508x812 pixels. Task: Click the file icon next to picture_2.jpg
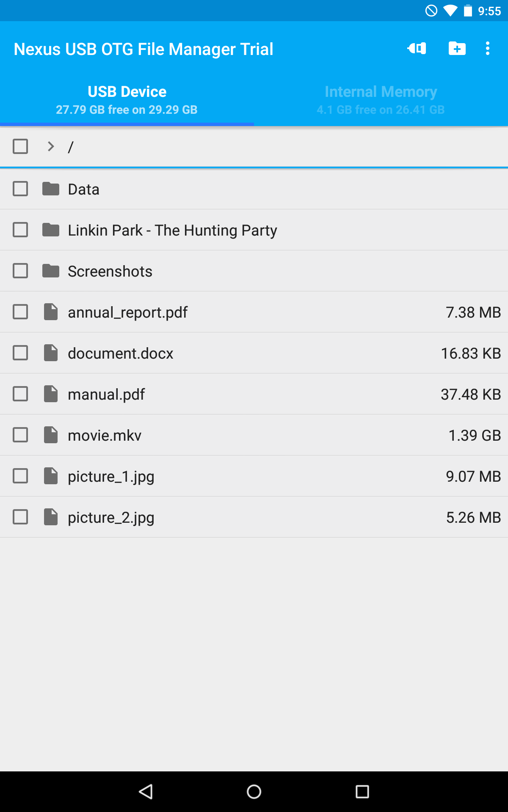coord(51,517)
